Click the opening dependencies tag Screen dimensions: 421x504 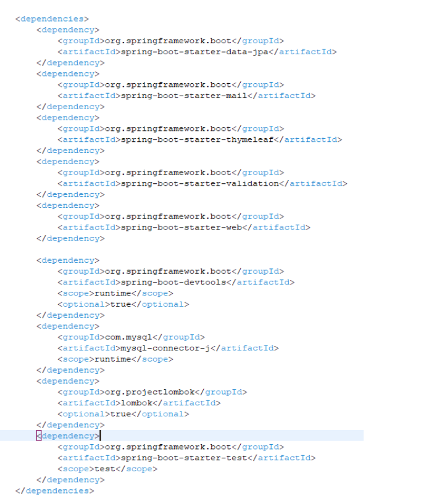pyautogui.click(x=52, y=19)
